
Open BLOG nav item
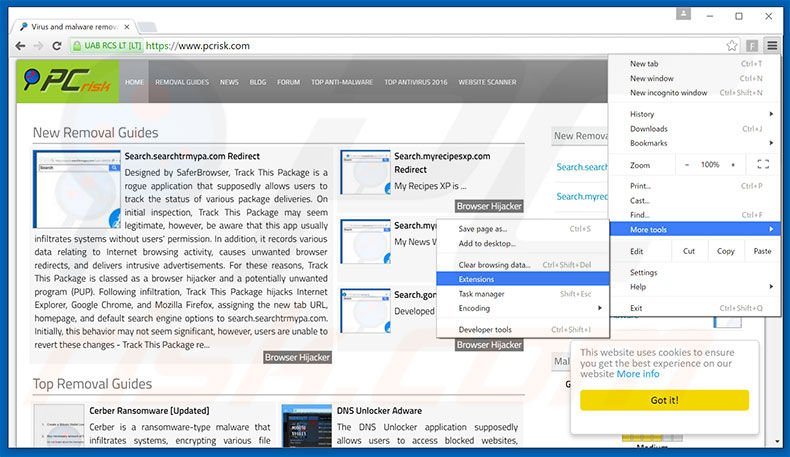click(x=257, y=82)
